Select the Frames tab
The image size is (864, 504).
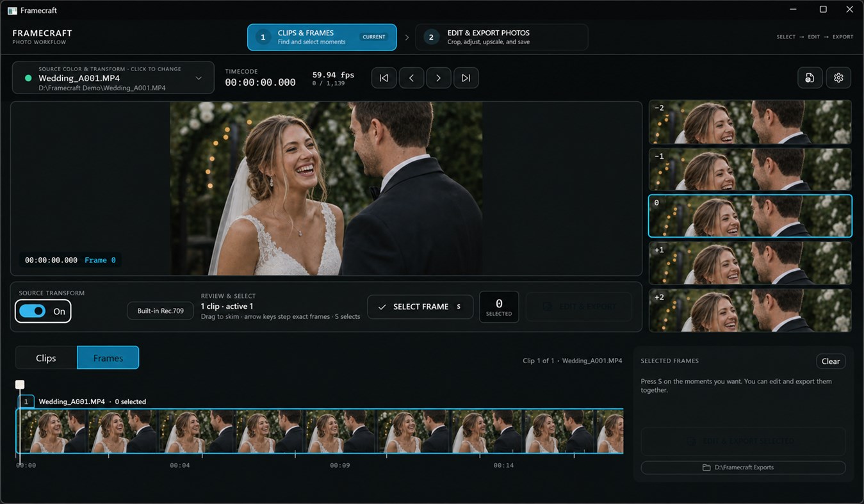[x=108, y=358]
